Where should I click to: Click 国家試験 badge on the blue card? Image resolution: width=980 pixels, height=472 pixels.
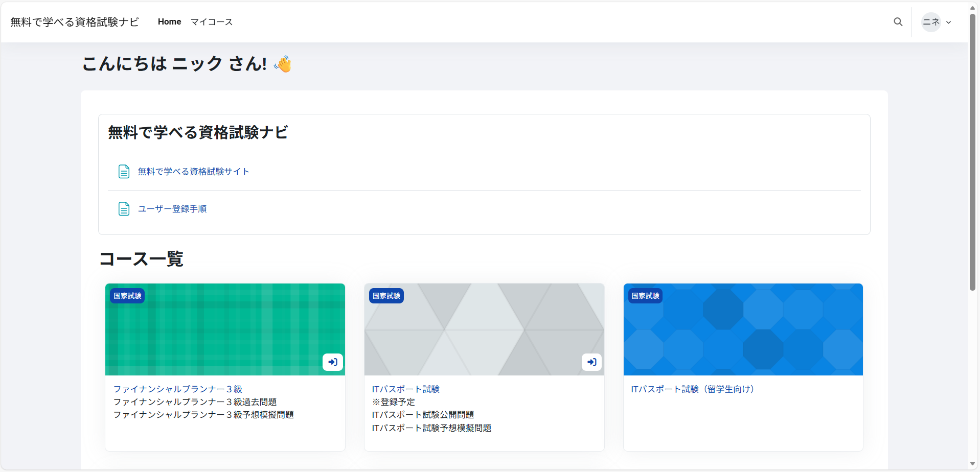pyautogui.click(x=645, y=296)
